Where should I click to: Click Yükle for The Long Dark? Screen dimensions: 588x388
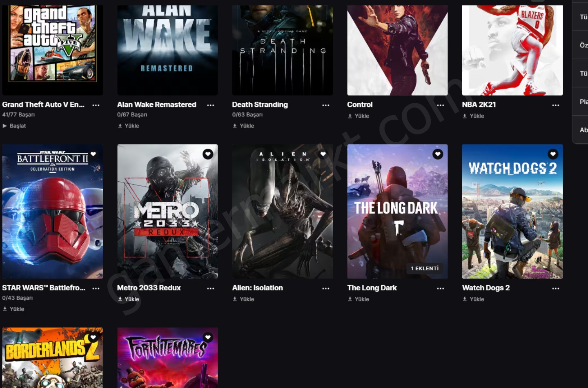(x=359, y=299)
